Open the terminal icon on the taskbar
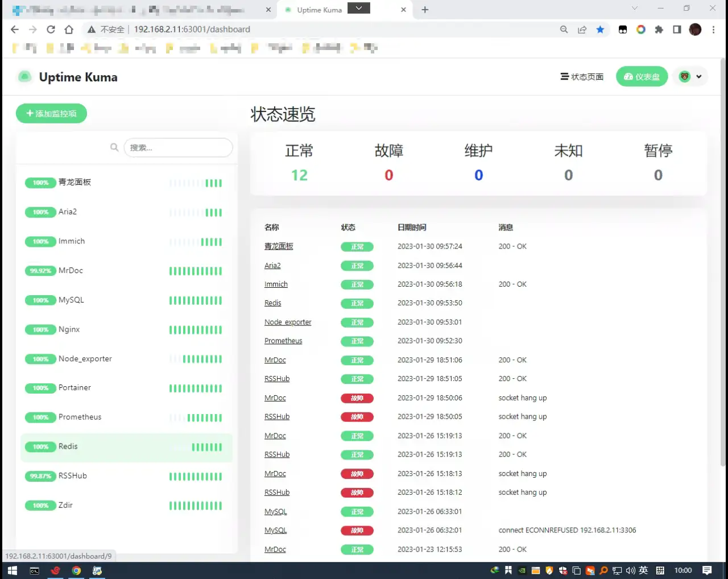 (x=34, y=570)
